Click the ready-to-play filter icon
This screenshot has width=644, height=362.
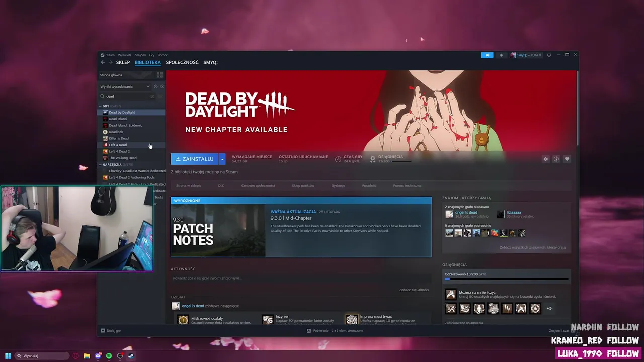tap(162, 86)
